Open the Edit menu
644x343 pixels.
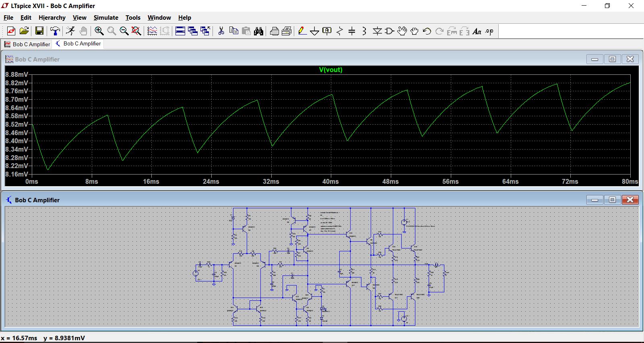(26, 18)
